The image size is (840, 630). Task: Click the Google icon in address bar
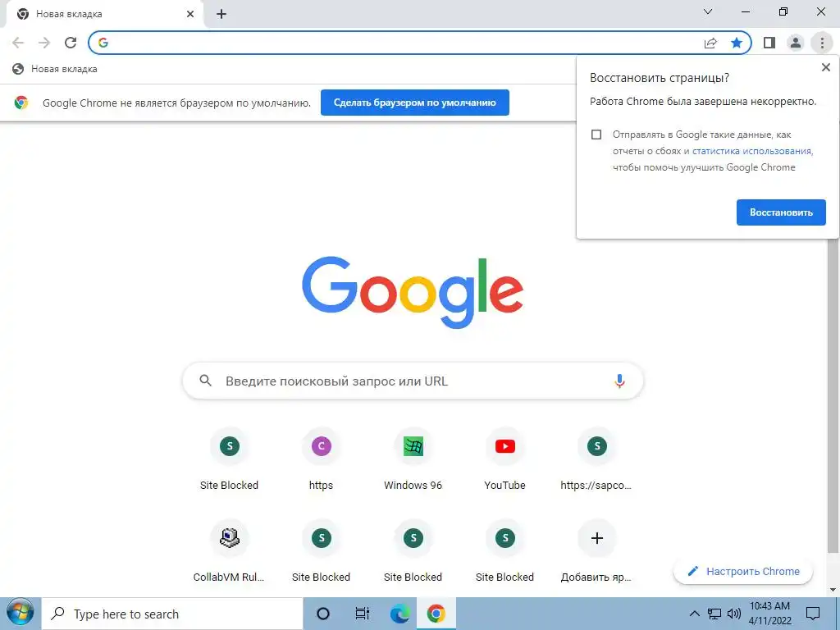click(x=103, y=43)
